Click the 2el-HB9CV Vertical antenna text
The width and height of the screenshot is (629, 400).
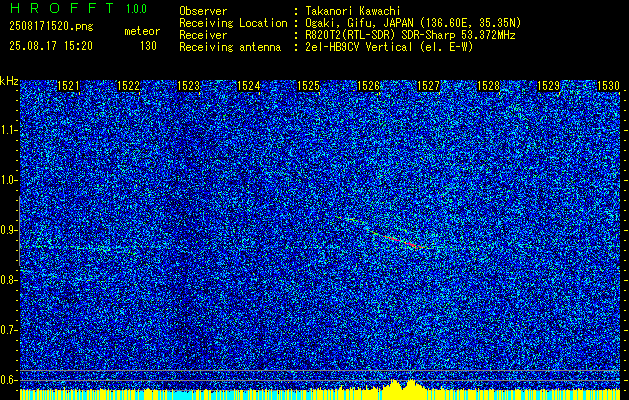tap(389, 47)
